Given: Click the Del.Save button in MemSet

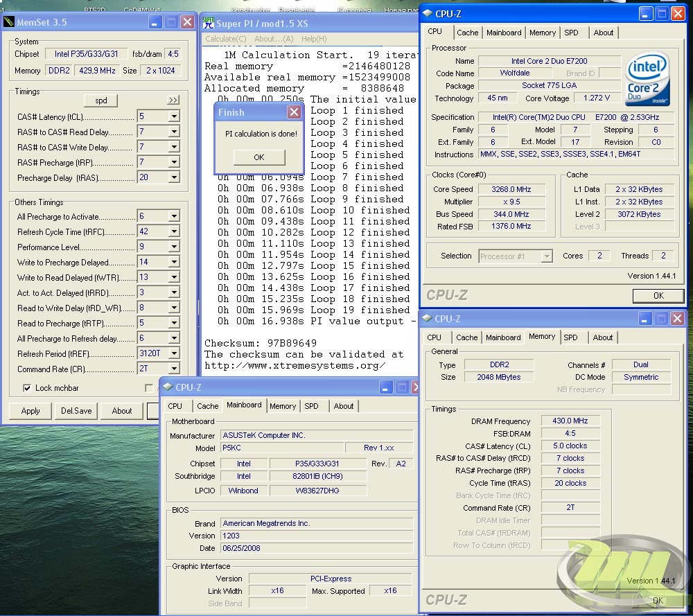Looking at the screenshot, I should pyautogui.click(x=76, y=411).
